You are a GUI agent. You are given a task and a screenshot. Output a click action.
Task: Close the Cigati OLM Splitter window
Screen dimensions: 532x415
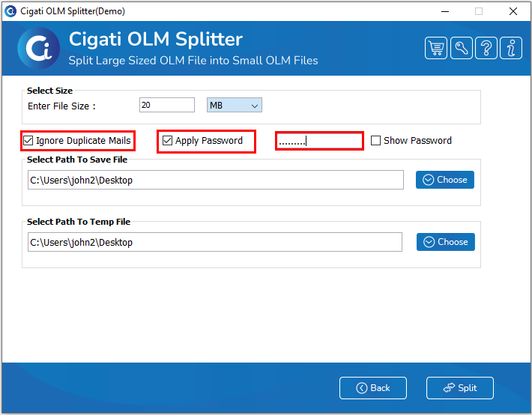point(513,11)
